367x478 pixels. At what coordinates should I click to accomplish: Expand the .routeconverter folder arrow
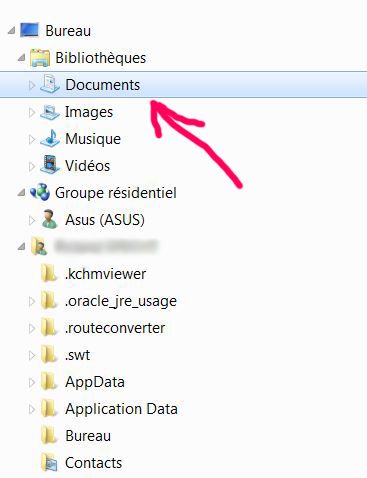click(32, 328)
